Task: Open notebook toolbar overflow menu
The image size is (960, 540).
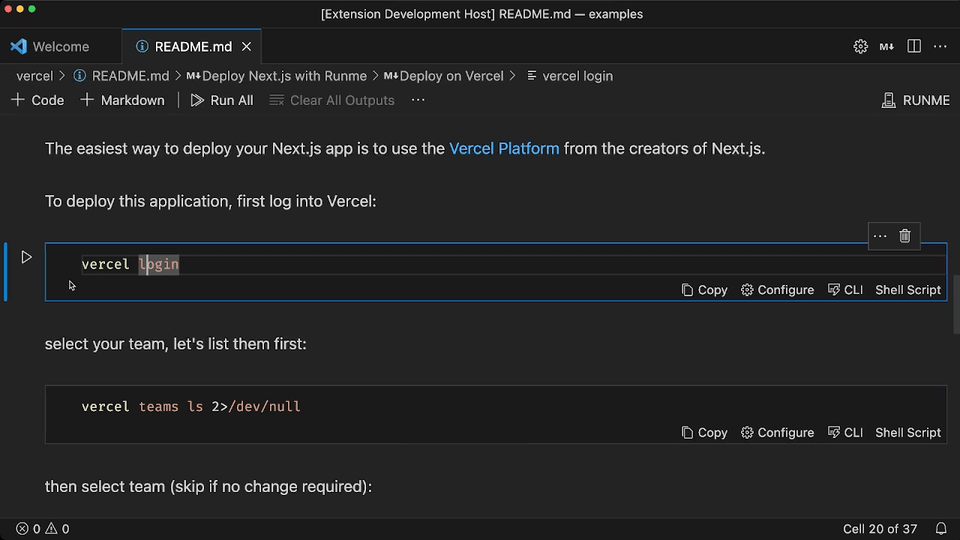Action: [418, 100]
